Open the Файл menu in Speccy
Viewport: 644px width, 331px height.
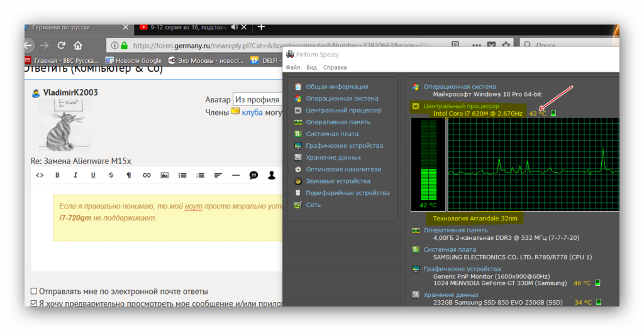click(x=293, y=67)
